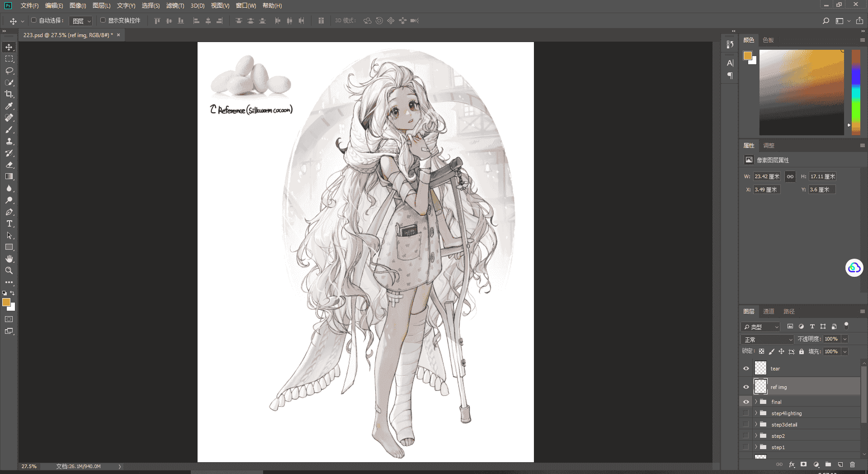The height and width of the screenshot is (474, 868).
Task: Enable the 自动选择 checkbox
Action: click(x=34, y=20)
